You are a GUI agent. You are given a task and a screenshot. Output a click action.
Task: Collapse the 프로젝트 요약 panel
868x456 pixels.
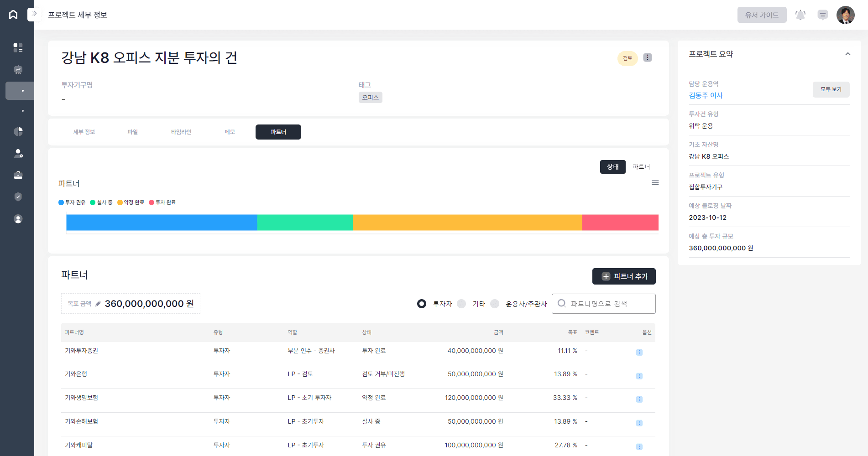847,54
